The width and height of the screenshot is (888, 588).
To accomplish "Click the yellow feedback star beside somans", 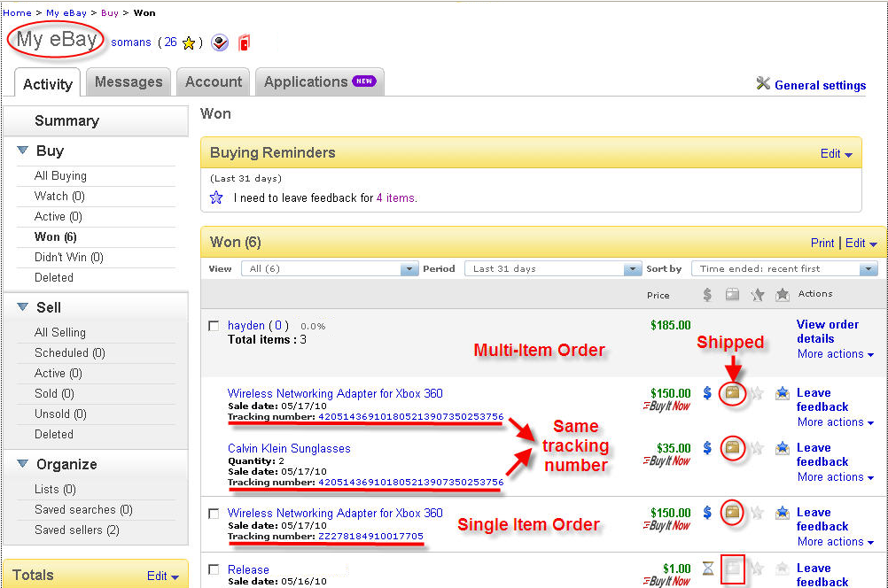I will (x=189, y=43).
